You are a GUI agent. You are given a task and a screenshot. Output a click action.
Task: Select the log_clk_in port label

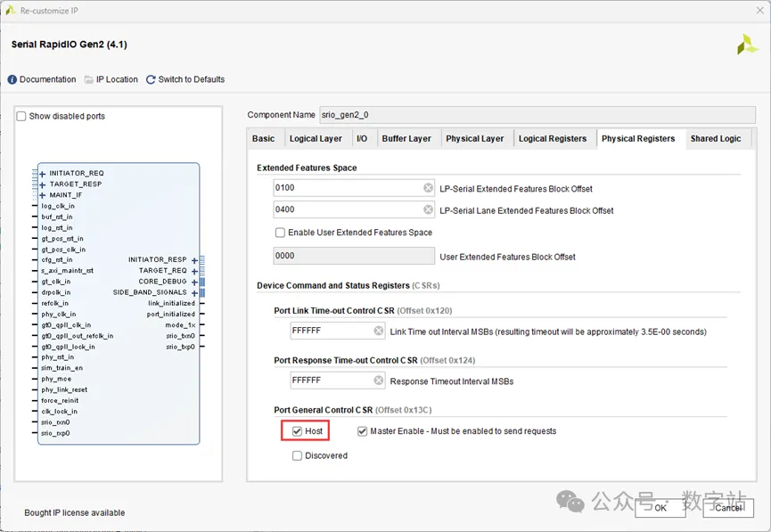[58, 206]
